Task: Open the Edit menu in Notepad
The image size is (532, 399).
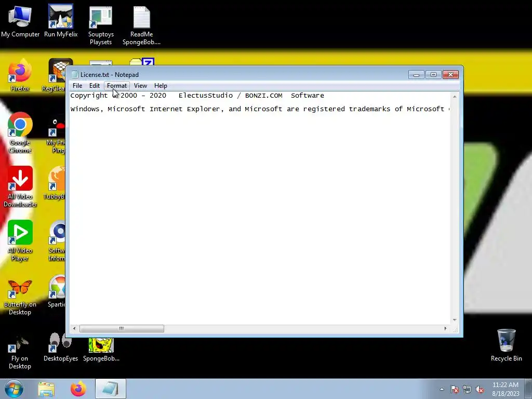Action: [95, 86]
